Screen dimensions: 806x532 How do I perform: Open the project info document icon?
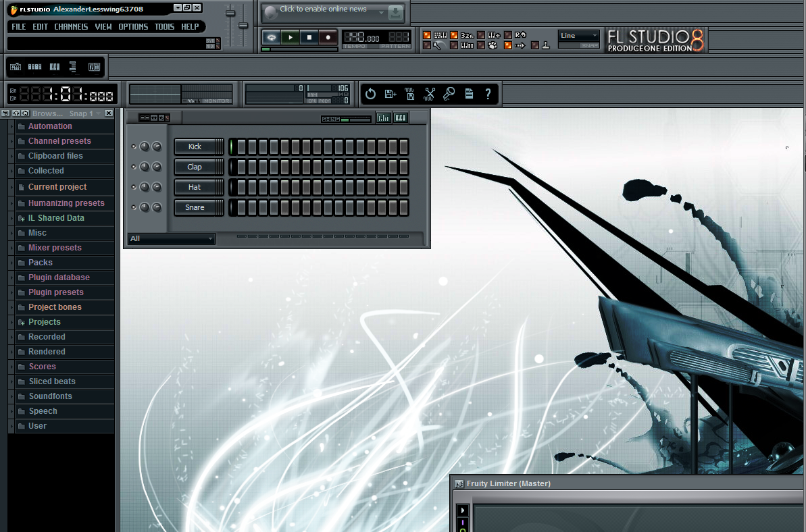click(469, 94)
